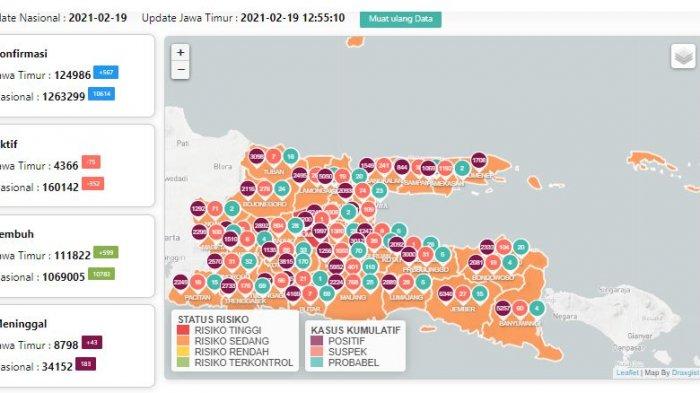Open the Leaflet attribution link

click(x=627, y=372)
